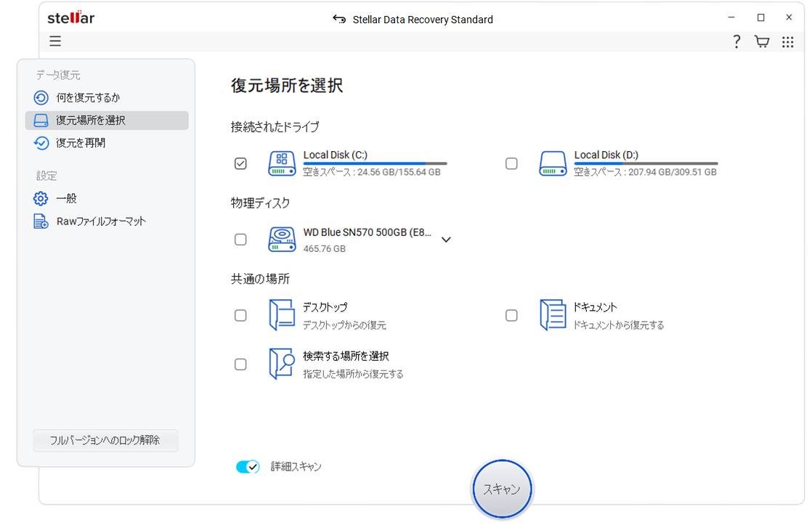
Task: Click the 検索する場所を選択 search-folder icon
Action: [282, 364]
